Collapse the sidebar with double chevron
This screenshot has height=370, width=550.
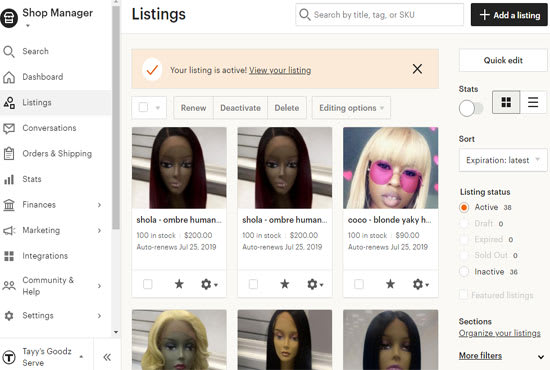[107, 357]
